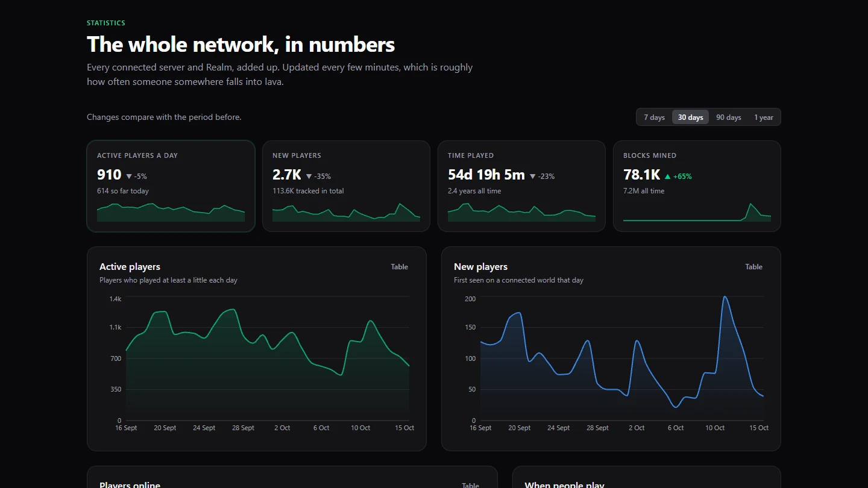The height and width of the screenshot is (488, 868).
Task: Click the value 78.1K
Action: [642, 175]
